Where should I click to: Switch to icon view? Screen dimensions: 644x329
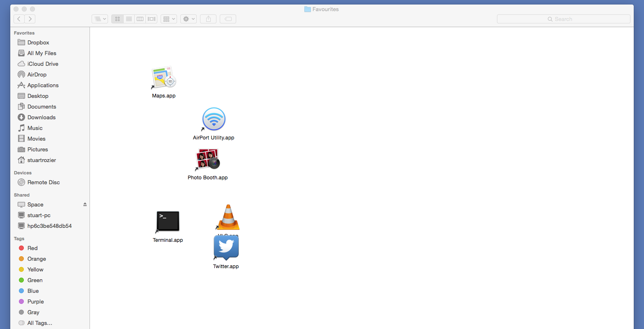tap(117, 19)
